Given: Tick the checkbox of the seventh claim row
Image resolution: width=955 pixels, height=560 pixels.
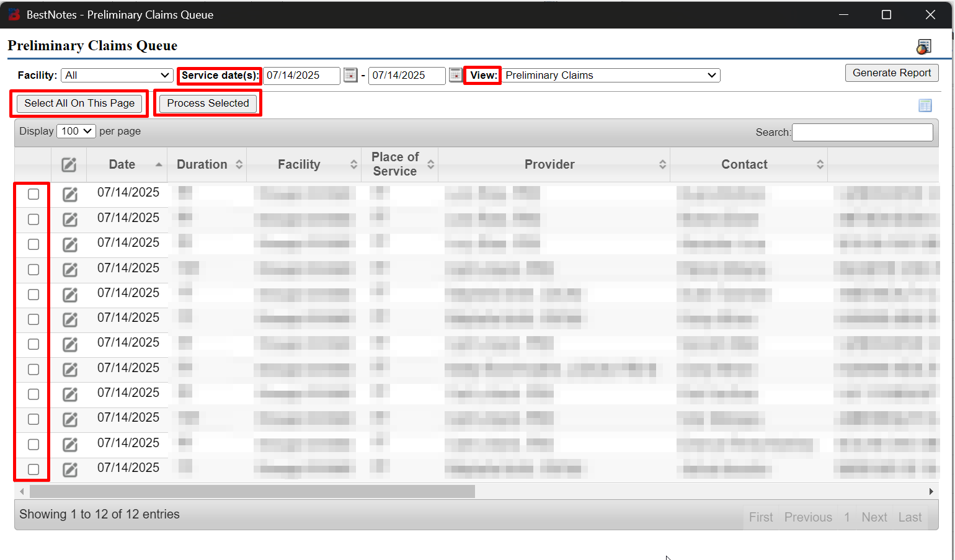Looking at the screenshot, I should coord(33,344).
